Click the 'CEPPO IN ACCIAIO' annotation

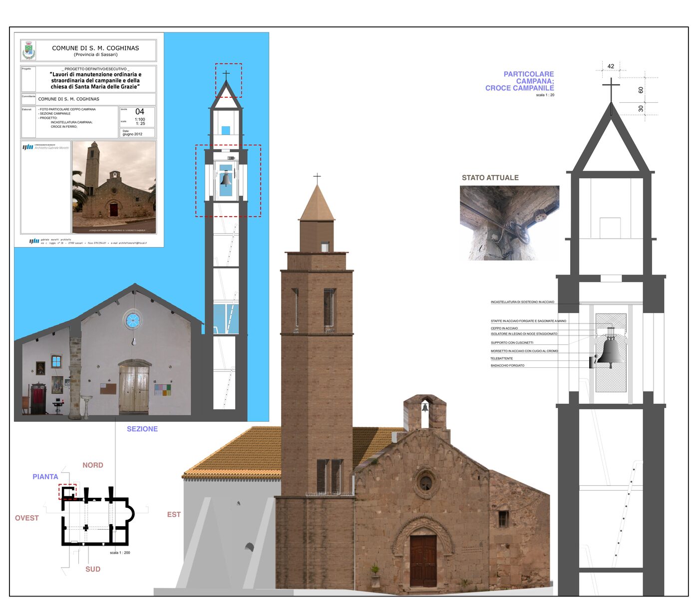coord(504,328)
